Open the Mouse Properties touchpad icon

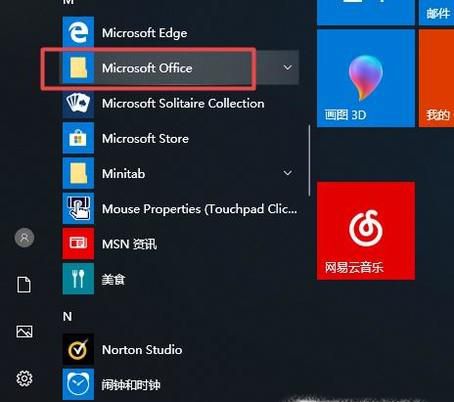(78, 209)
